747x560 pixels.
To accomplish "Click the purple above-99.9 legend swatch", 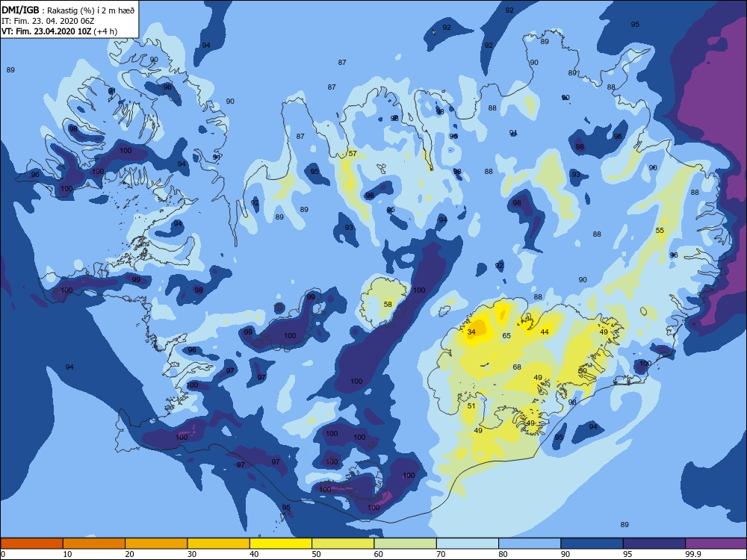I will coord(716,544).
